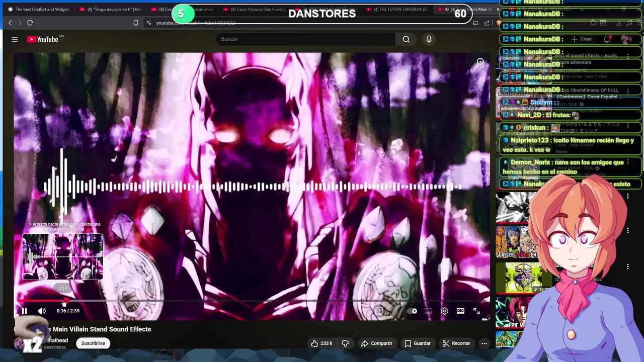
Task: Open chapters clip icon in player
Action: pos(379,311)
